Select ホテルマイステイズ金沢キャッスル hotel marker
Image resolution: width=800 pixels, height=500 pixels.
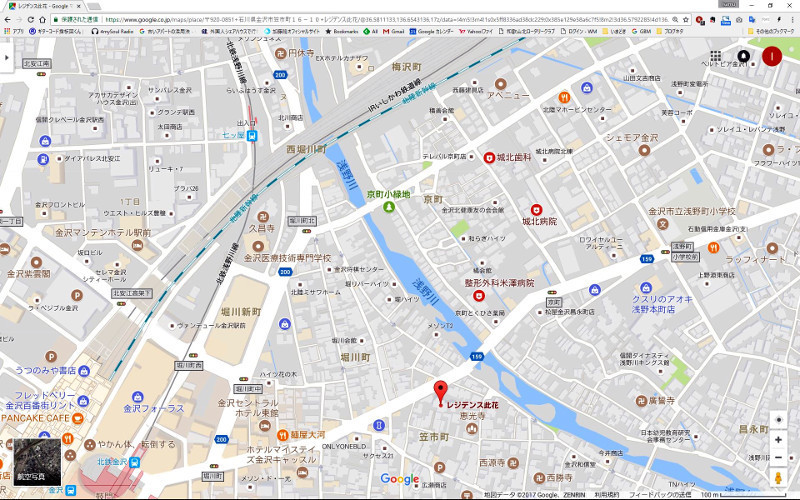303,473
